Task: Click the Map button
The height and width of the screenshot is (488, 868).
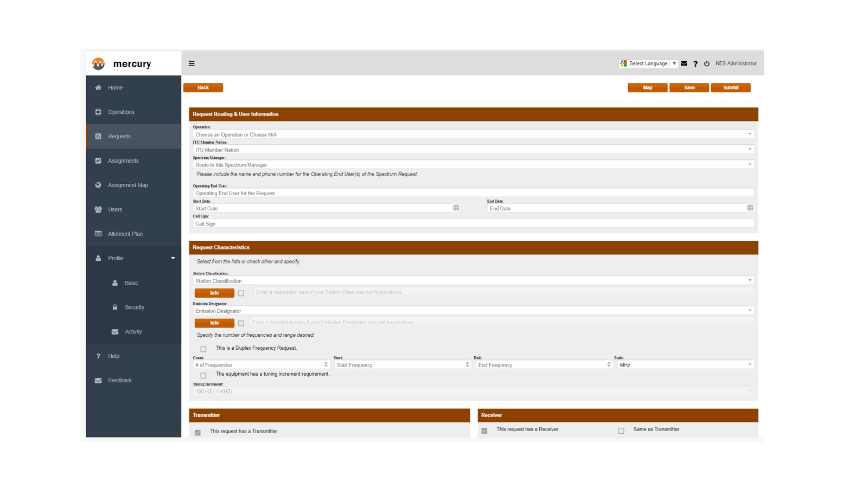Action: click(x=648, y=87)
